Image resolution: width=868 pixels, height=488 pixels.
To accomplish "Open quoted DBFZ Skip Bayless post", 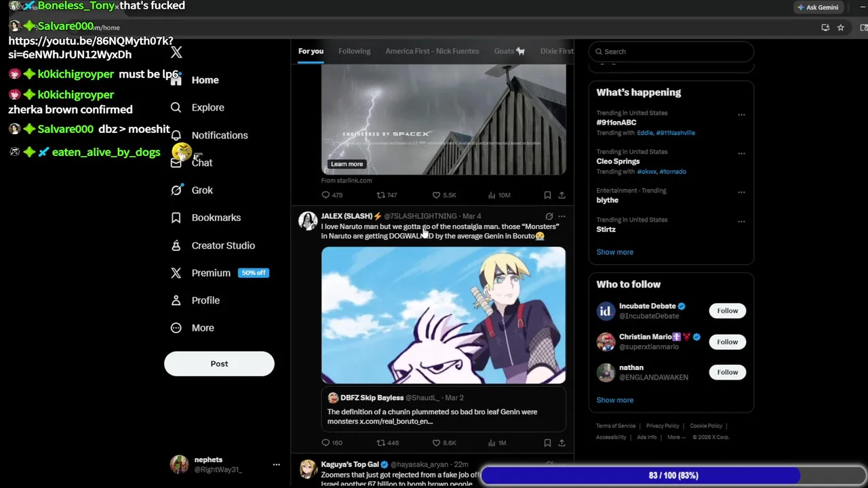I will [443, 409].
